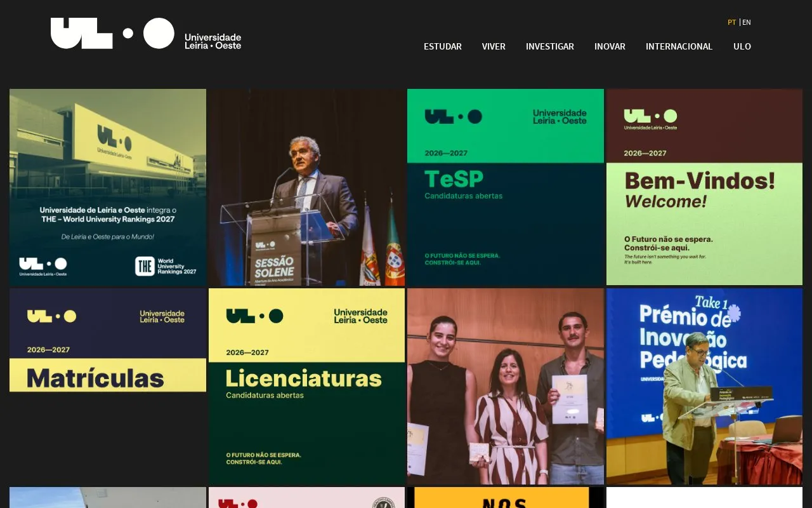Open the photo of three people holding certificates

(506, 387)
